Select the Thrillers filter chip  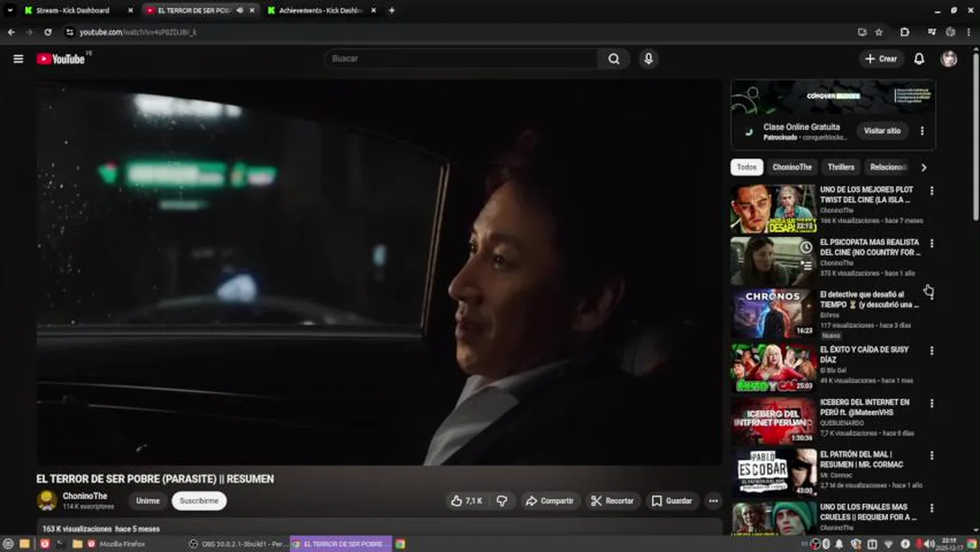click(x=840, y=167)
